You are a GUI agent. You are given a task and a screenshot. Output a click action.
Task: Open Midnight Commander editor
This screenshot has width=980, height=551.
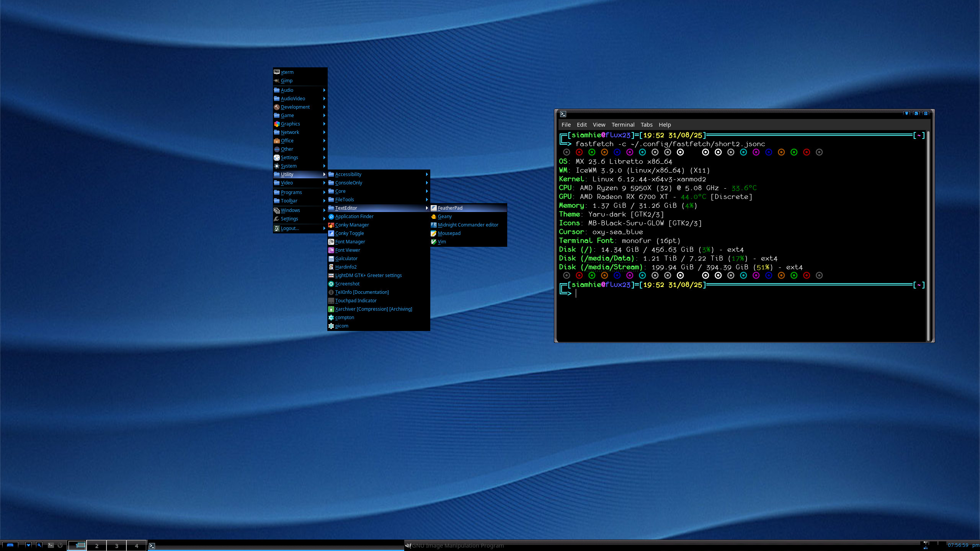point(469,225)
